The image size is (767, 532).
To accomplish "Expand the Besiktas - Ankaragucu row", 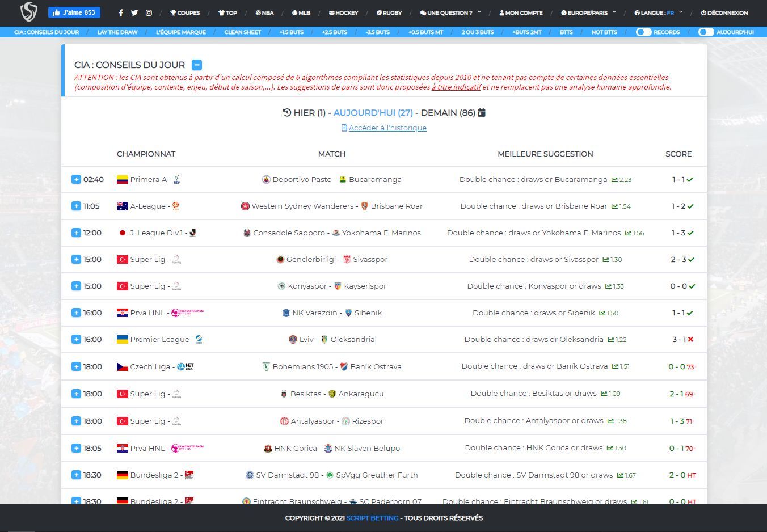I will pos(76,394).
